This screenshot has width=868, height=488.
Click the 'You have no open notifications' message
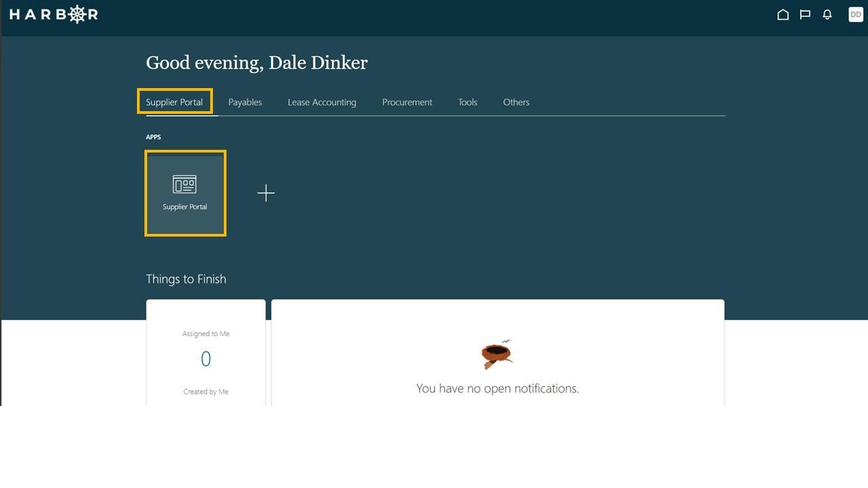click(x=498, y=388)
